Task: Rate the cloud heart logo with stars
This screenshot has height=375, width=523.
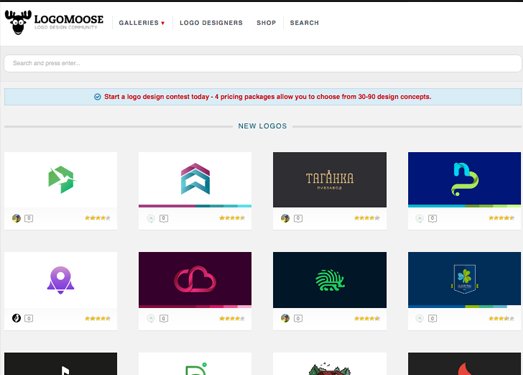Action: click(x=232, y=318)
